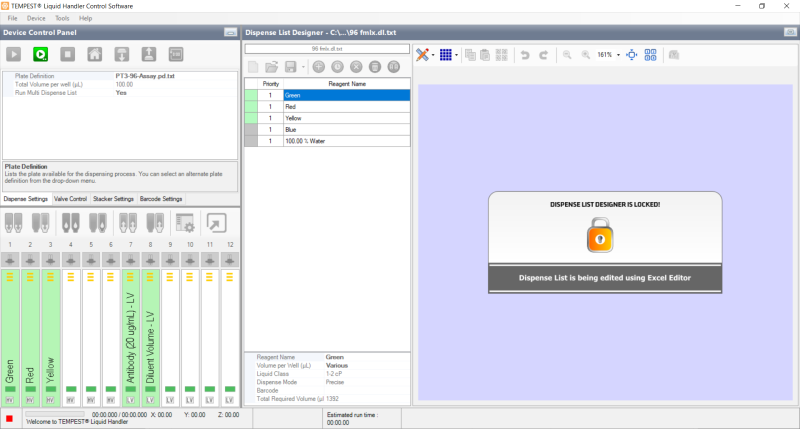
Task: Click the gray Start dispense play button
Action: 14,54
